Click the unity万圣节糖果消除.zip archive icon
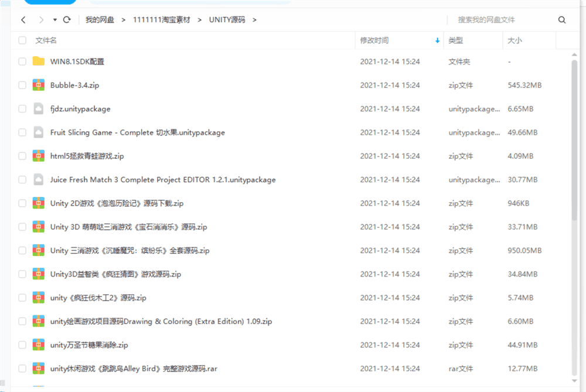The height and width of the screenshot is (392, 586). (x=39, y=345)
